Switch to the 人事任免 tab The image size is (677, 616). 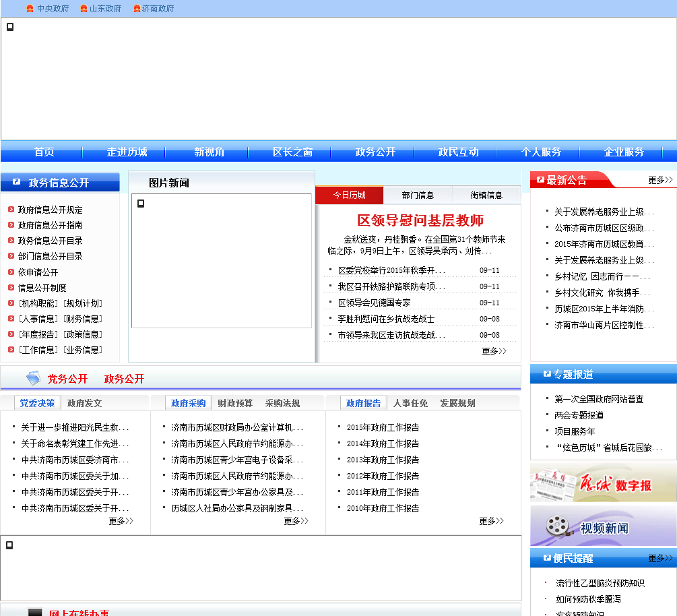click(411, 403)
